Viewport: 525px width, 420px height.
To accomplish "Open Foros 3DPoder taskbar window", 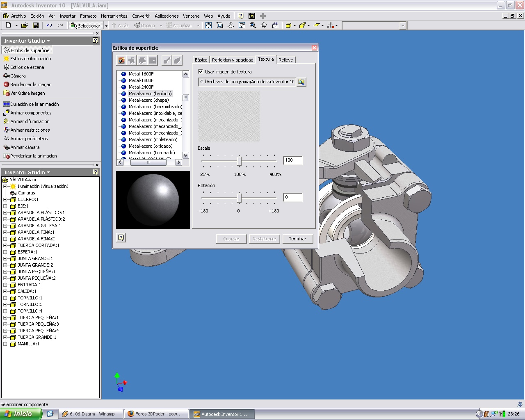I will click(156, 414).
